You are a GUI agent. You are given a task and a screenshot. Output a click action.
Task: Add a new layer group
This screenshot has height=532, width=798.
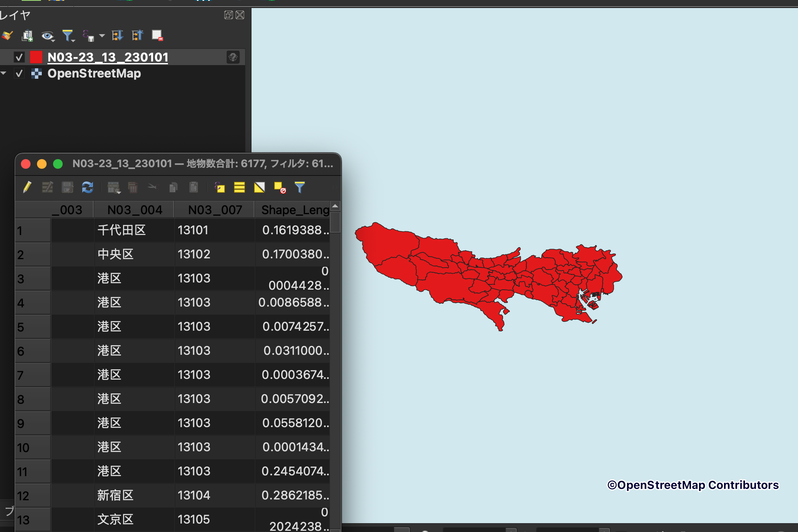(28, 35)
